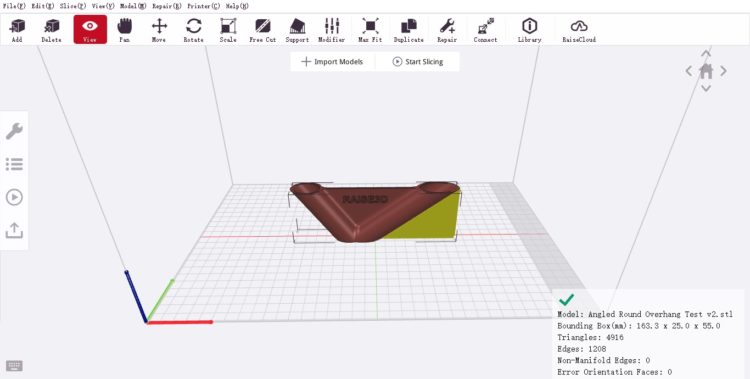The height and width of the screenshot is (379, 750).
Task: Open the Repair tool in toolbar
Action: pos(447,30)
